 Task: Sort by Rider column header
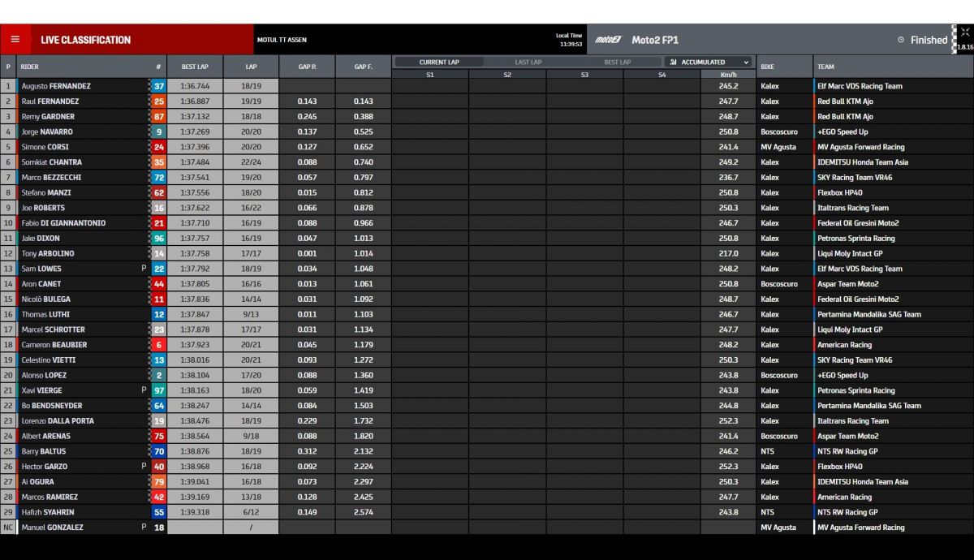(x=30, y=67)
